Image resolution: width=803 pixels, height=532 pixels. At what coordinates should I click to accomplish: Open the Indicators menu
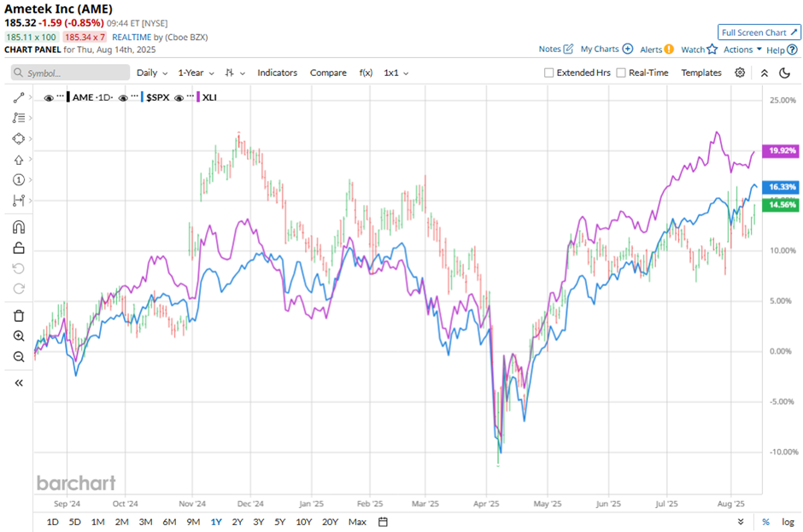click(277, 73)
